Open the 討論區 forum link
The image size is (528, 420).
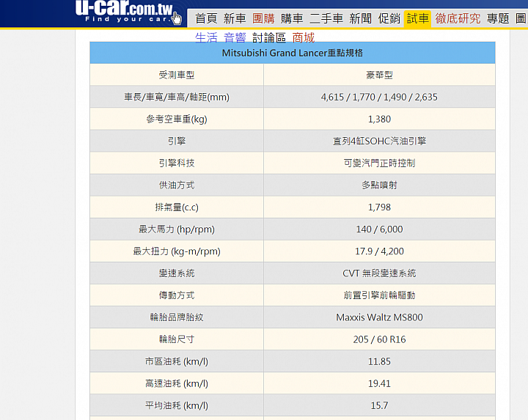(x=269, y=37)
